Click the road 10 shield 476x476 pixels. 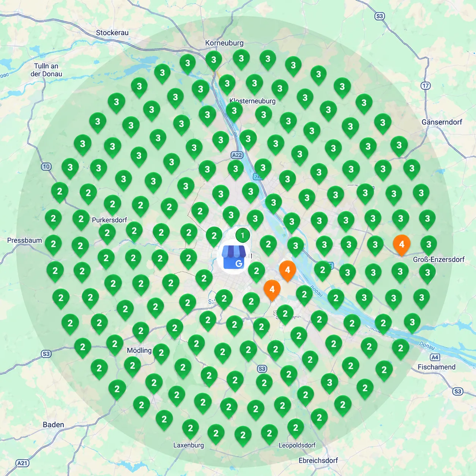coord(46,166)
